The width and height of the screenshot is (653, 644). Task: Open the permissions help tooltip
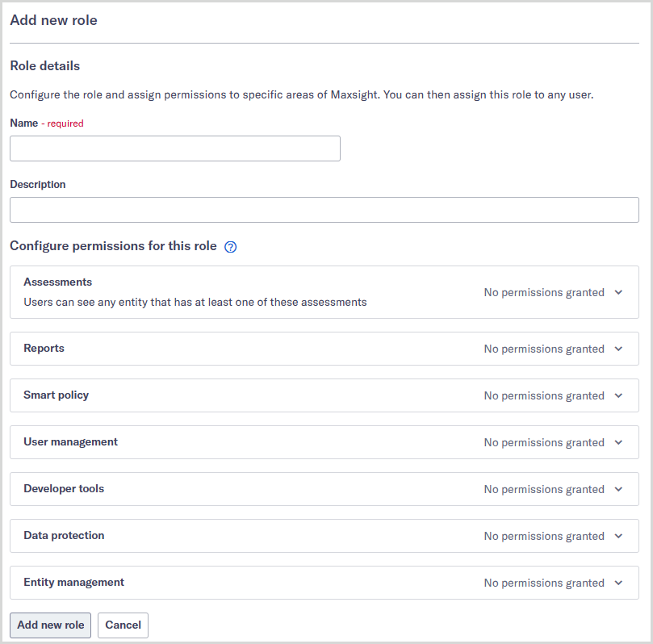230,246
